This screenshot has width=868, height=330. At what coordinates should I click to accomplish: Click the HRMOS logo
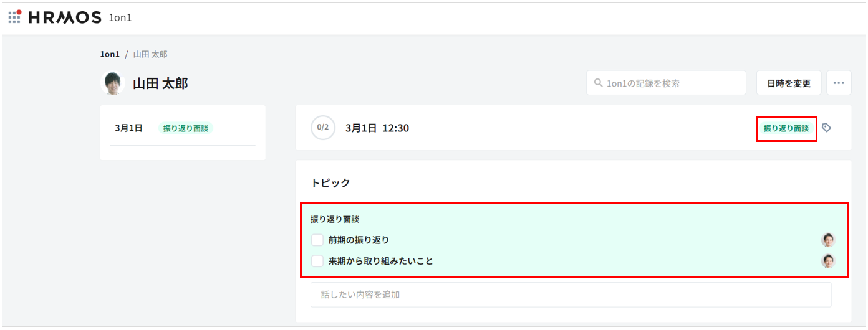pos(65,17)
